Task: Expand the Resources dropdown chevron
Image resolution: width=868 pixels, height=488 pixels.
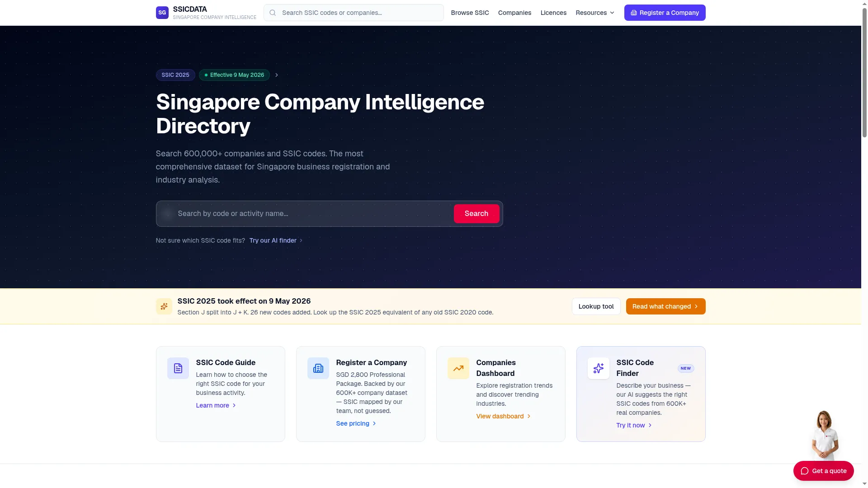Action: (x=612, y=13)
